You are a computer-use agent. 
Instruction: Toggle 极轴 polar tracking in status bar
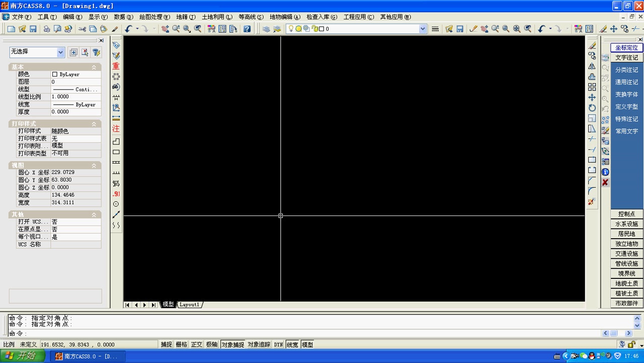pos(211,344)
